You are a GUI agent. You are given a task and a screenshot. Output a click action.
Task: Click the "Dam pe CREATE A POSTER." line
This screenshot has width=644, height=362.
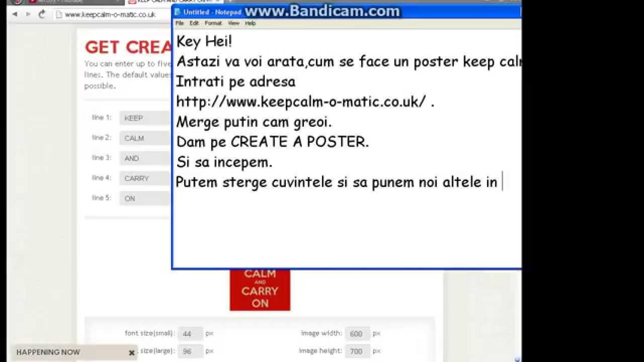(x=273, y=142)
